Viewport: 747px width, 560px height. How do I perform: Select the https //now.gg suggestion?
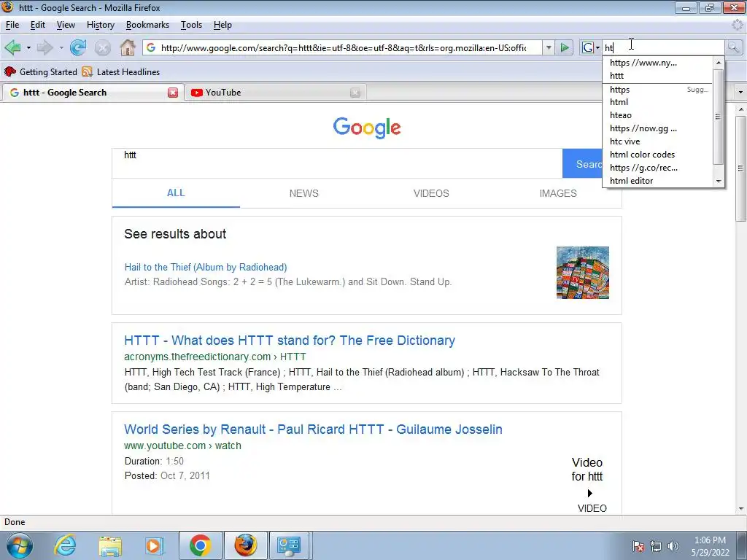tap(657, 128)
